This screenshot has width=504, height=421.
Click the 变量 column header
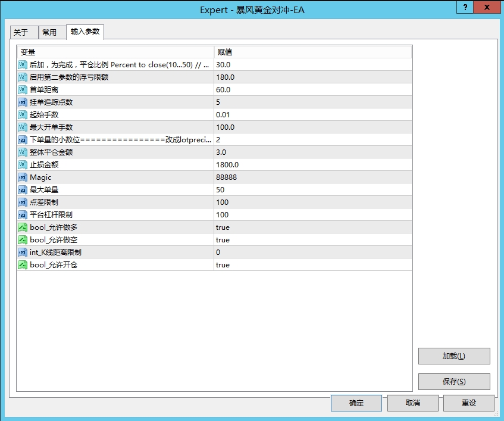point(116,52)
